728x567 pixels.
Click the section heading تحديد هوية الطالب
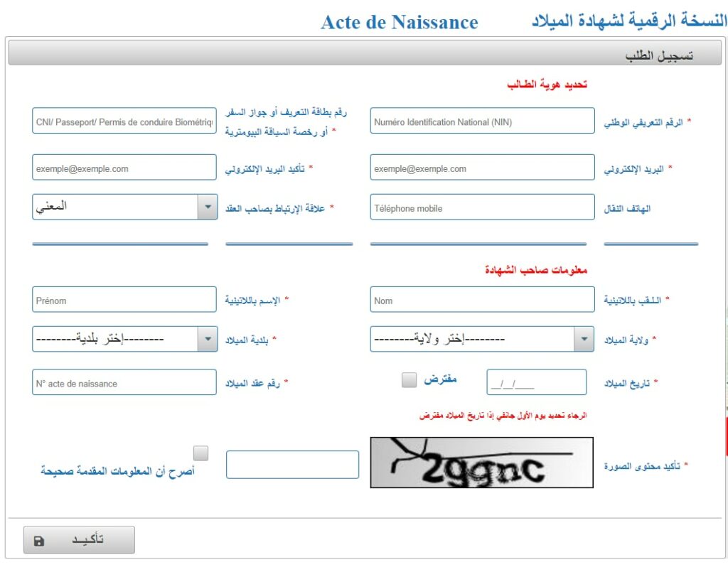click(547, 85)
